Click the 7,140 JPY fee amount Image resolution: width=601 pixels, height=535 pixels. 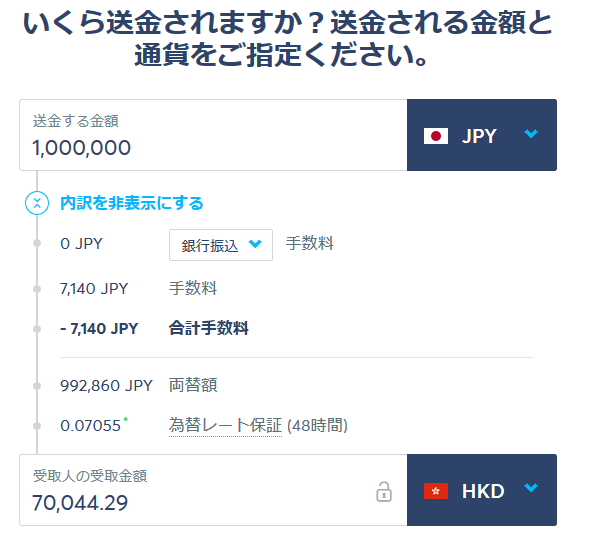pyautogui.click(x=94, y=289)
